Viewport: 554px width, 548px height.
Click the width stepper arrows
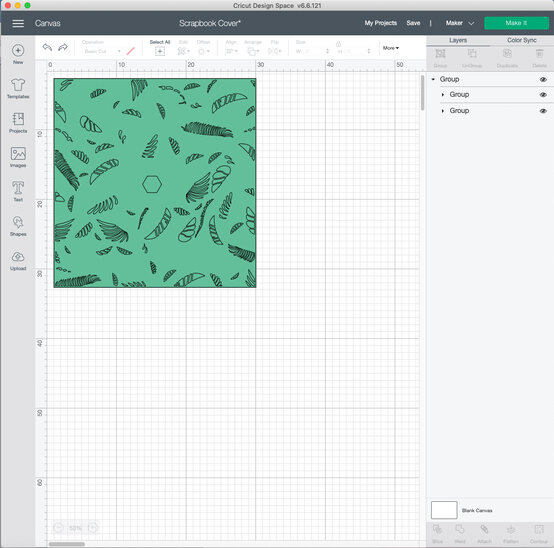point(328,51)
